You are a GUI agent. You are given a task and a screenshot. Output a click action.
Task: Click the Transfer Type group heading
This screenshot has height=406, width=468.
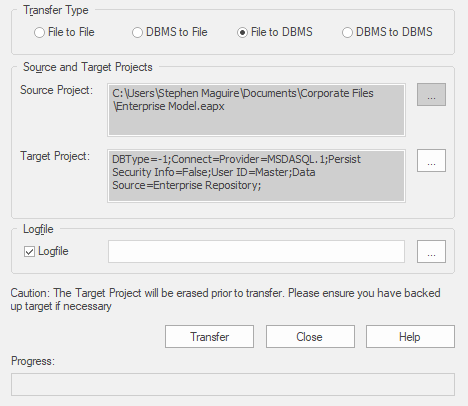pyautogui.click(x=56, y=10)
